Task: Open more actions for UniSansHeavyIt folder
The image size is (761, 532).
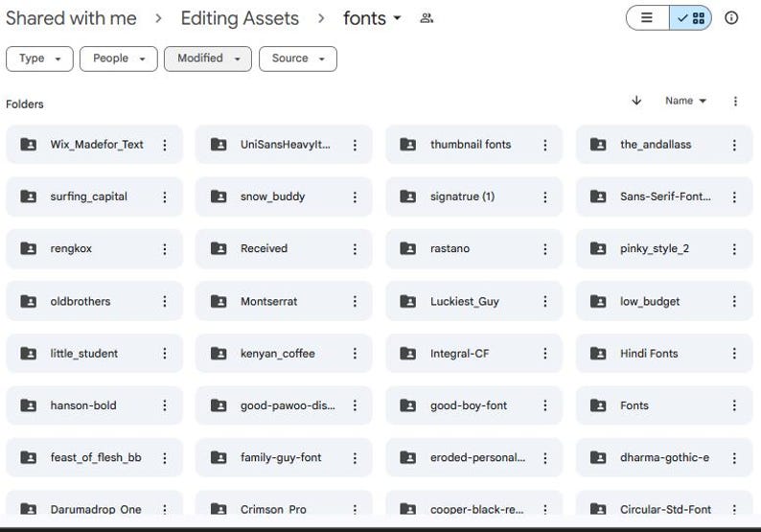Action: point(356,145)
